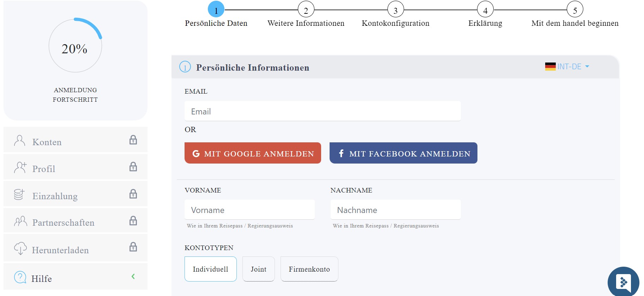Click the circled 1 section icon
This screenshot has height=296, width=644.
[x=185, y=67]
